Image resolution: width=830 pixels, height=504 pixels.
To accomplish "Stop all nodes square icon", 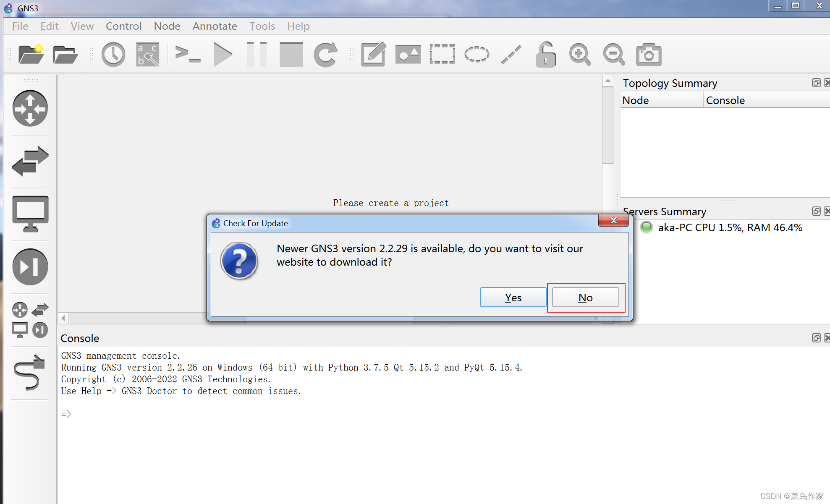I will click(x=291, y=55).
